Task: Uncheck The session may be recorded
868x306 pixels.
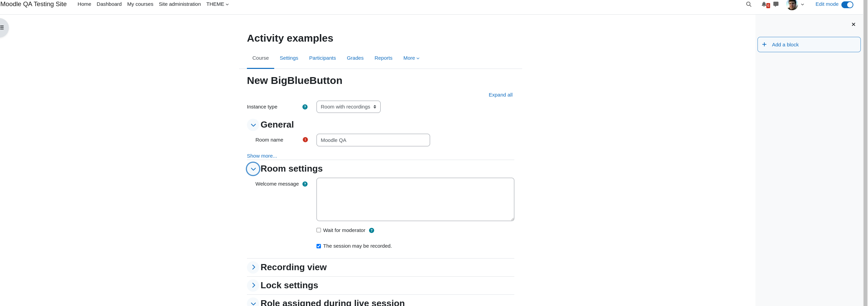Action: click(x=319, y=246)
